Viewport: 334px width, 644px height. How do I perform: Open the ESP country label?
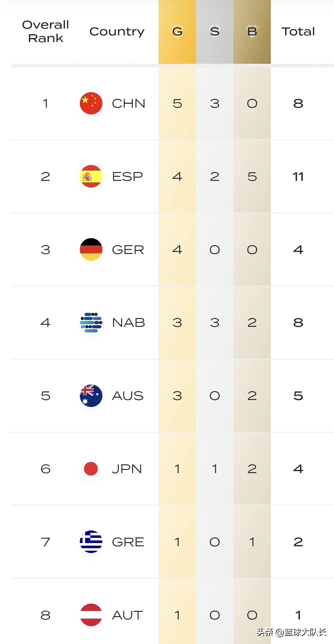click(x=128, y=176)
